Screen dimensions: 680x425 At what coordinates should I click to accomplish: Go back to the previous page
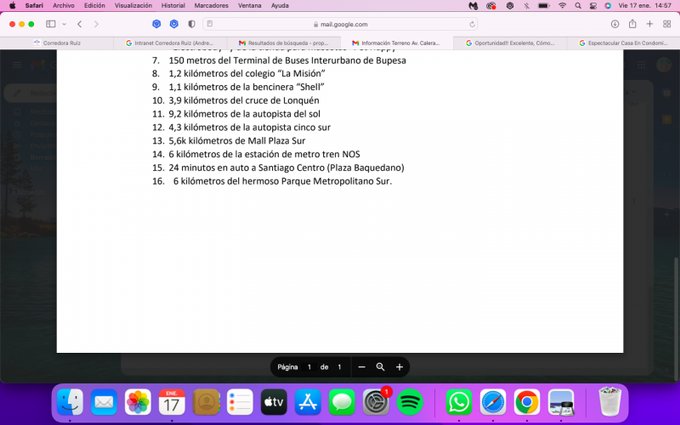80,24
